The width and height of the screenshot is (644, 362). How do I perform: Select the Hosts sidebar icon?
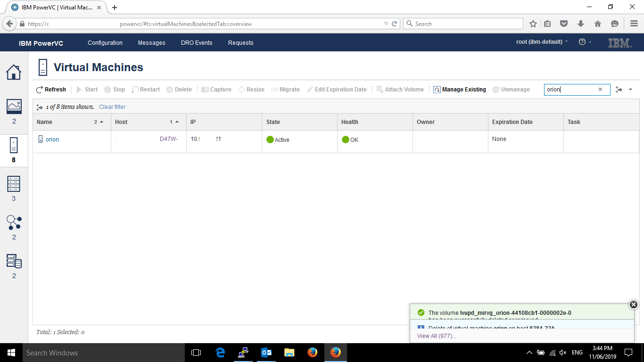pos(14,184)
